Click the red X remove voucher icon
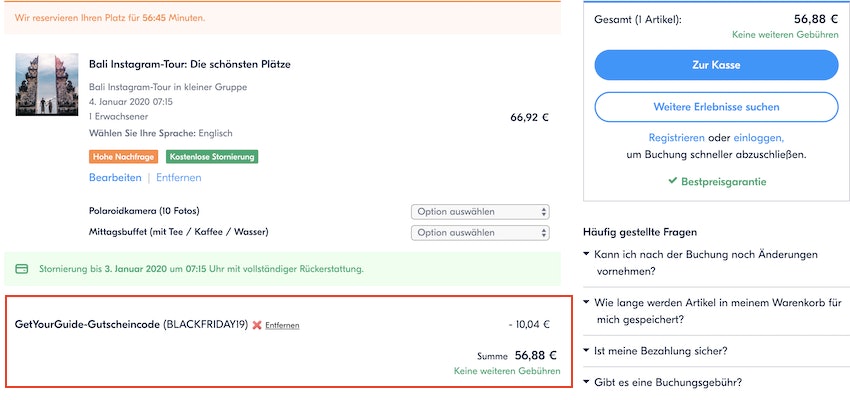The height and width of the screenshot is (400, 850). coord(257,325)
